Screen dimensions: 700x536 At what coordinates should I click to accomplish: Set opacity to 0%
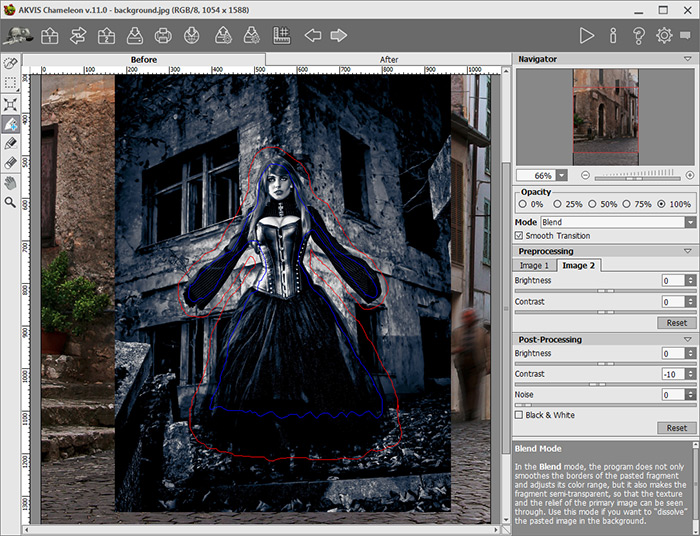tap(523, 204)
